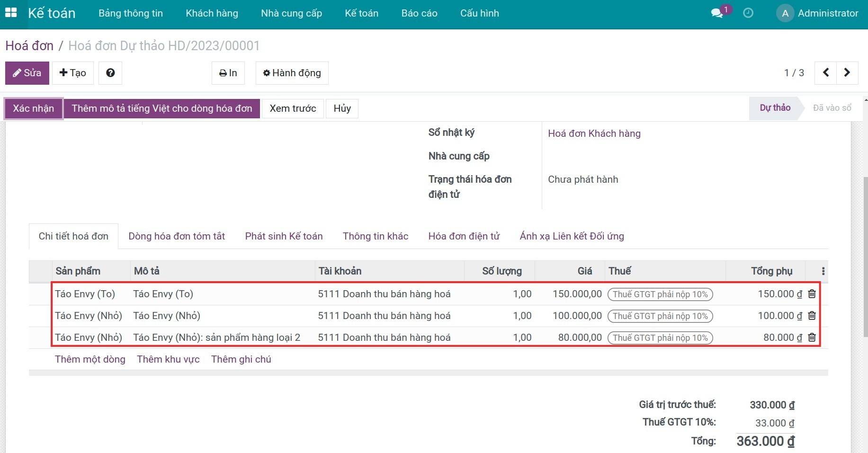Open the In print dropdown
The width and height of the screenshot is (868, 453).
click(x=228, y=73)
